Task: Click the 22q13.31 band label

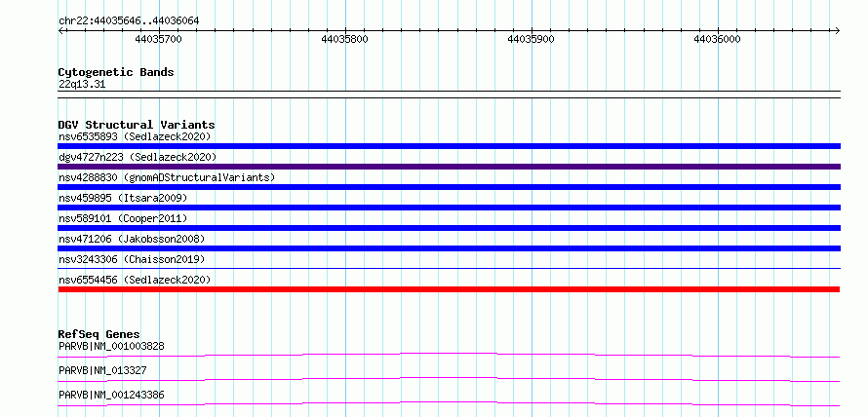Action: coord(81,84)
